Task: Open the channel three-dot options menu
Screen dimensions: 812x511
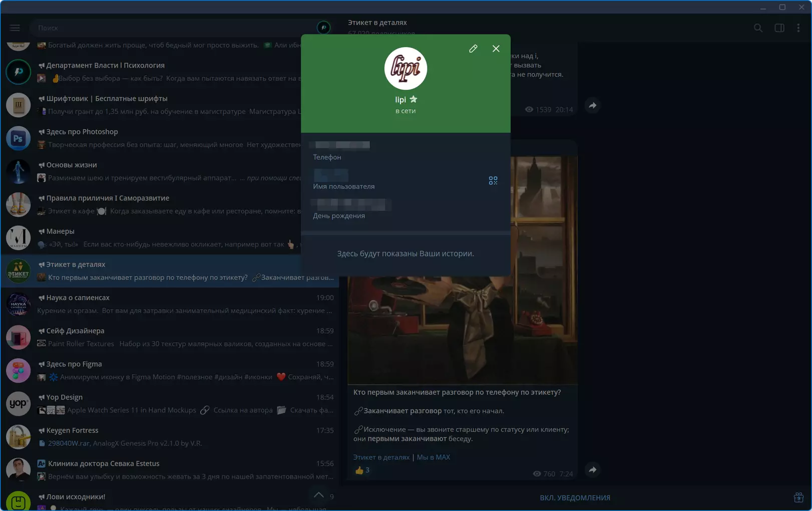Action: (798, 28)
